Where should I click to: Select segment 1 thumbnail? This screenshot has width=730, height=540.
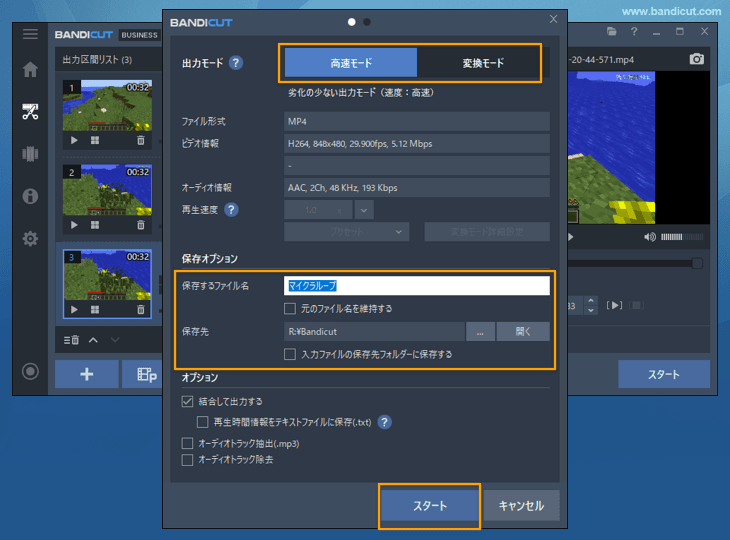coord(107,106)
